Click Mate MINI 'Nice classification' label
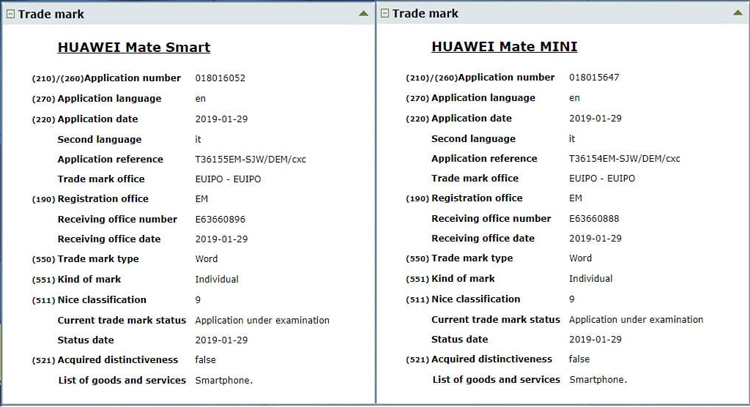This screenshot has width=750, height=407. coord(476,299)
